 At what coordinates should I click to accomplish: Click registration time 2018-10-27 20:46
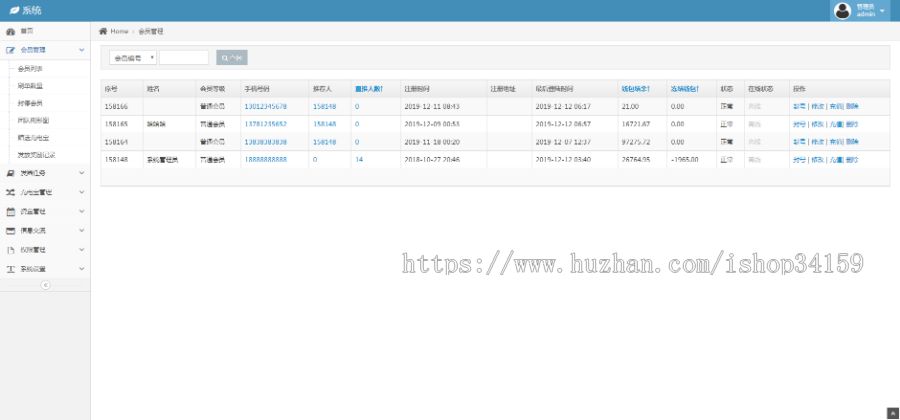click(432, 160)
